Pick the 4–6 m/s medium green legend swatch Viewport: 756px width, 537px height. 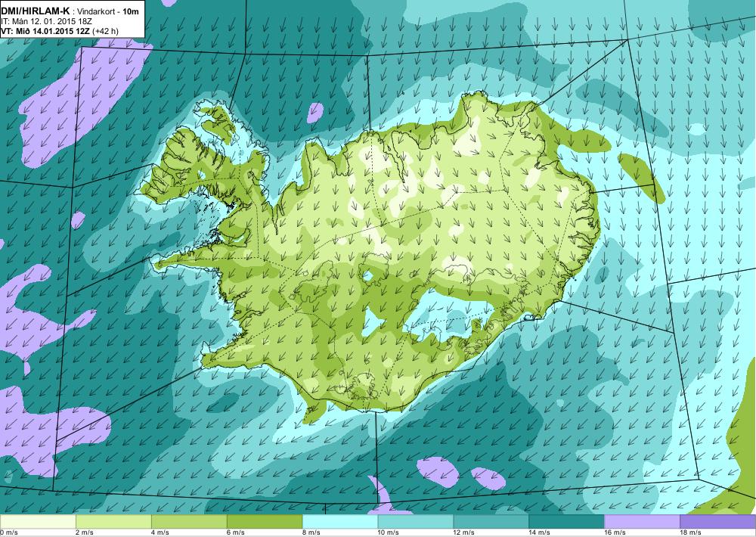(x=189, y=522)
